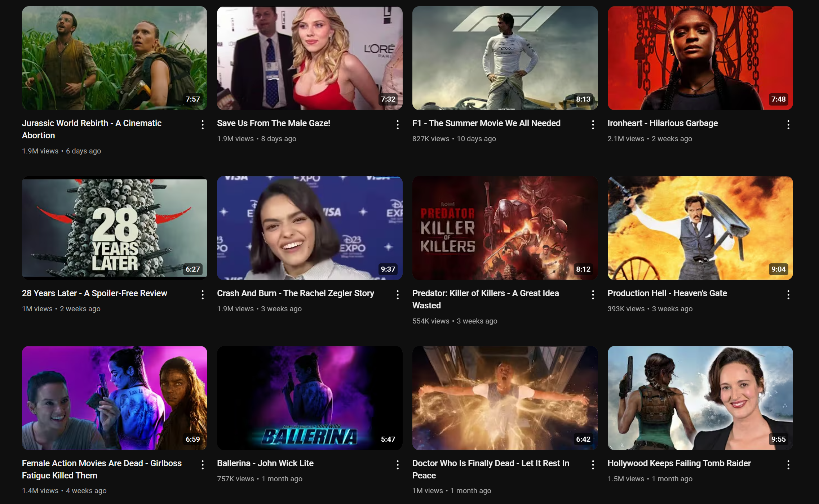
Task: Click '1.9M views • 6 days ago' text
Action: pyautogui.click(x=61, y=151)
